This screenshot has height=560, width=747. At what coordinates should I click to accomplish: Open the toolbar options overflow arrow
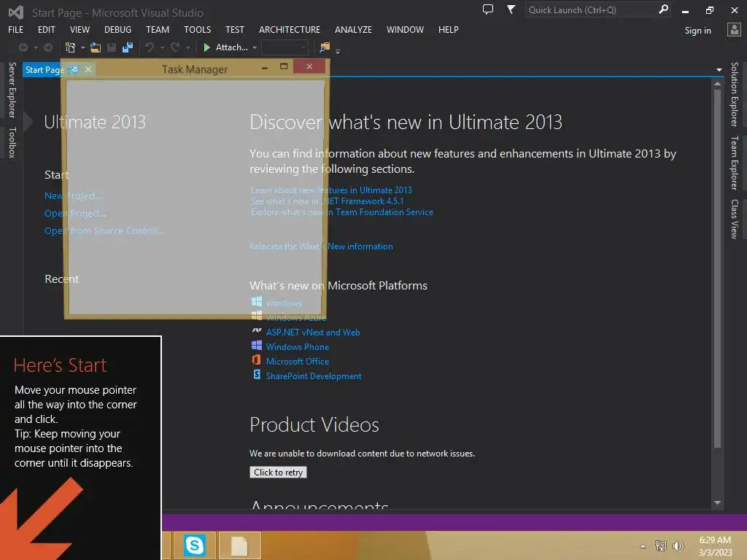point(338,51)
